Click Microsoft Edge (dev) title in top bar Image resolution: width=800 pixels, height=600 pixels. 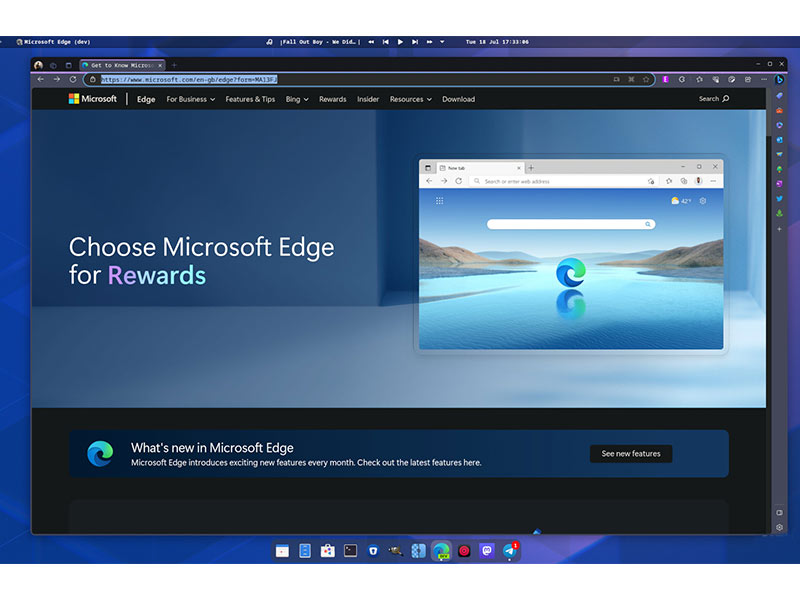click(x=57, y=42)
